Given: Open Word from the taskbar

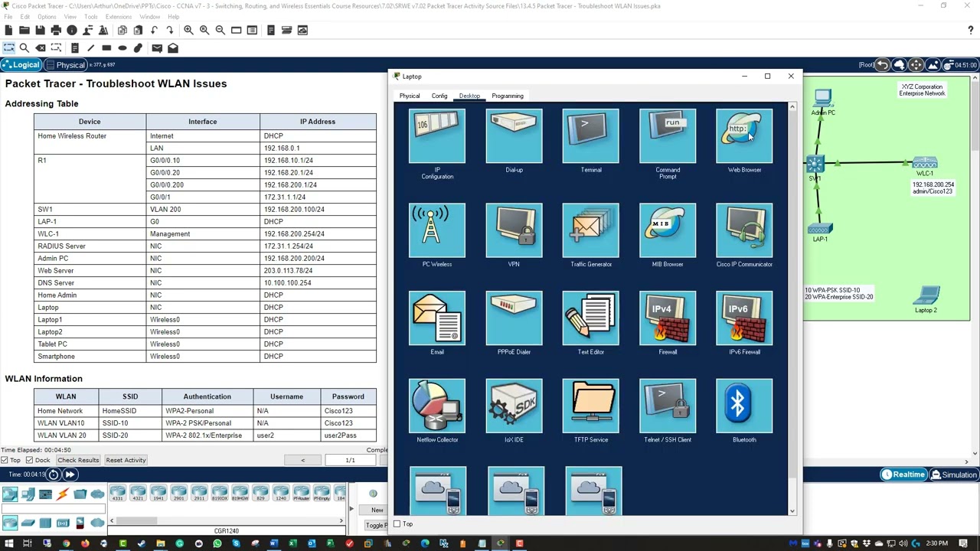Looking at the screenshot, I should 273,544.
